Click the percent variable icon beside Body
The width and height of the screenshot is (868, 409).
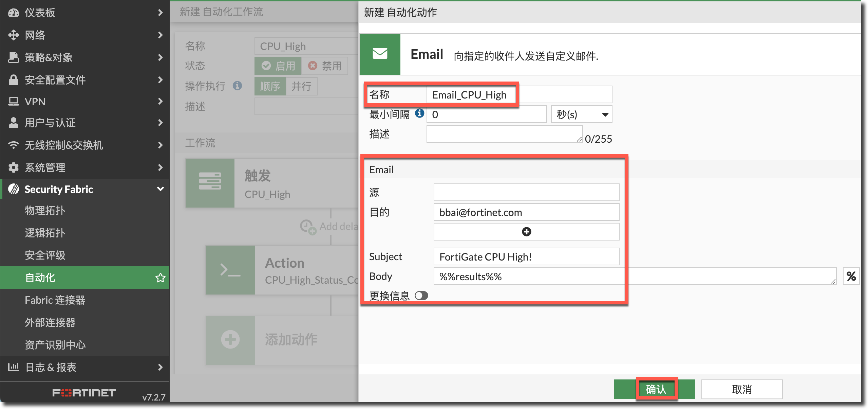(x=851, y=276)
